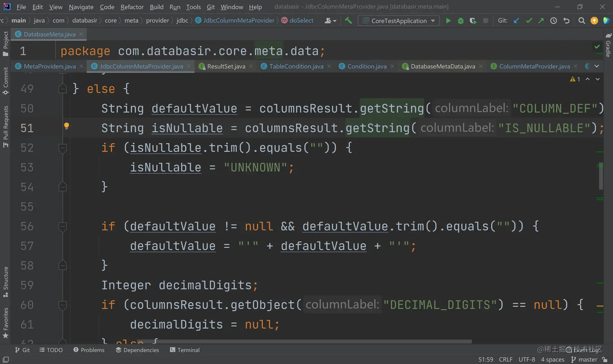
Task: Run CoreTestApplication with the green play icon
Action: coord(448,21)
